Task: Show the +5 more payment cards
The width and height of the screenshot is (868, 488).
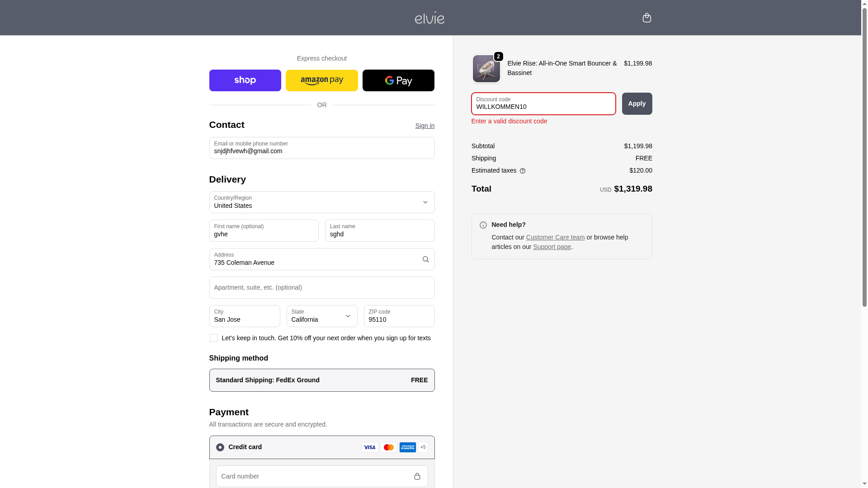Action: point(423,447)
